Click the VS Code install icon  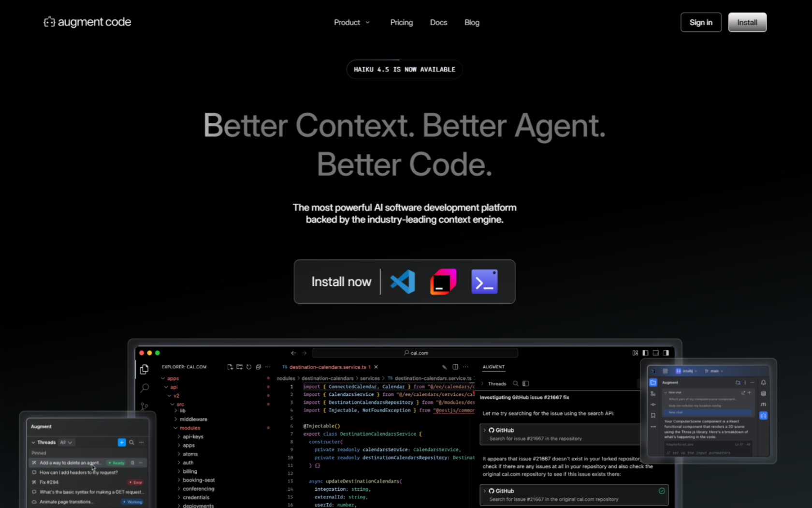coord(403,282)
